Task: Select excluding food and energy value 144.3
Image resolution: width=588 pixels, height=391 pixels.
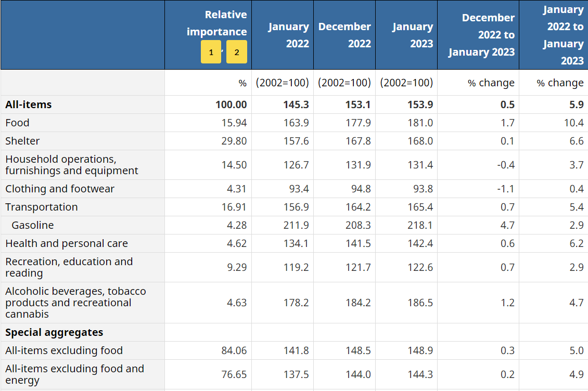Action: tap(420, 374)
